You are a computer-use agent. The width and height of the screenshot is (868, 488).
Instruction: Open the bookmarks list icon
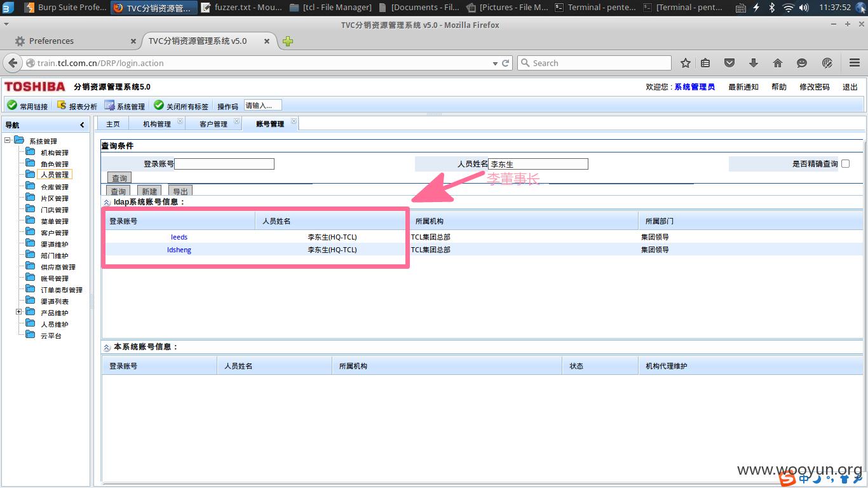[705, 63]
